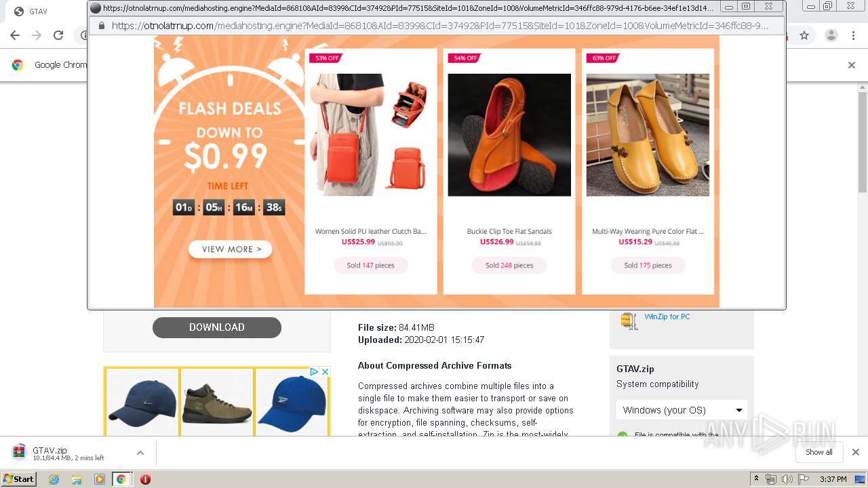Viewport: 868px width, 488px height.
Task: Click VIEW MORE on flash deals ad
Action: [231, 249]
